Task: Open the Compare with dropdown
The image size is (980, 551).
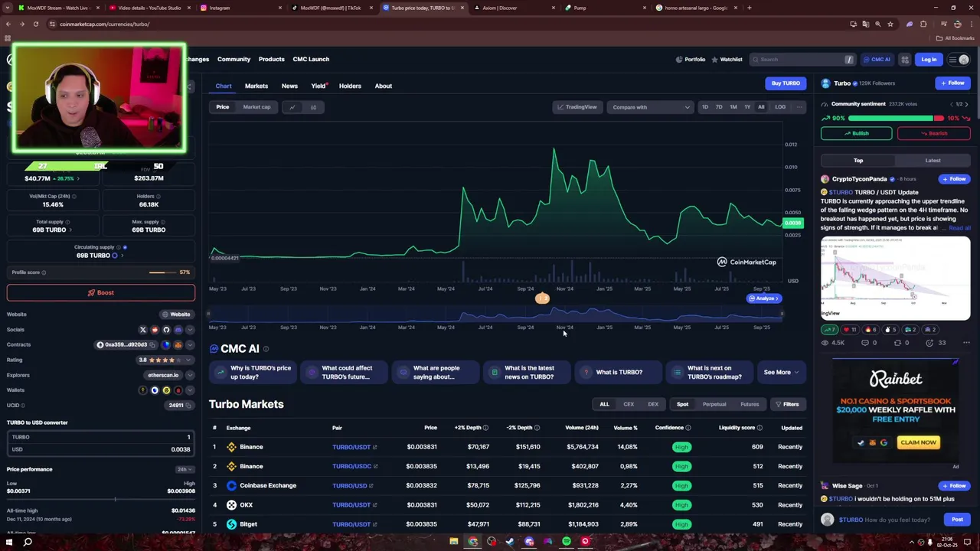Action: [x=650, y=107]
